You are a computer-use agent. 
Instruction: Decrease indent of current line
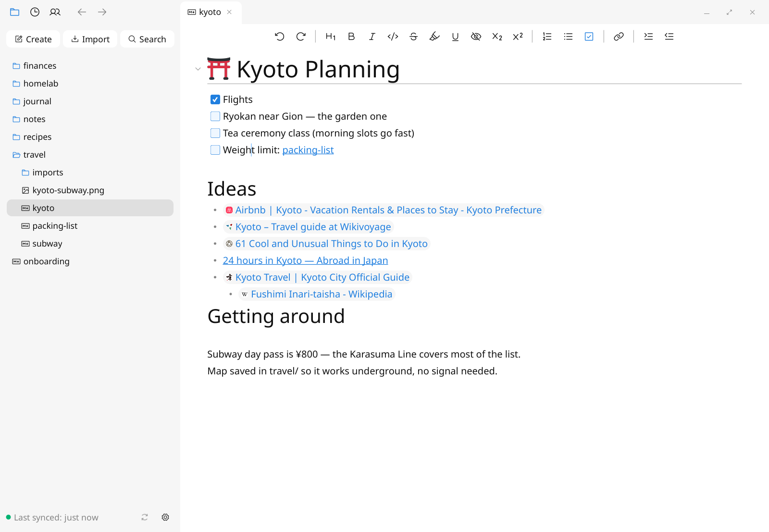tap(669, 37)
